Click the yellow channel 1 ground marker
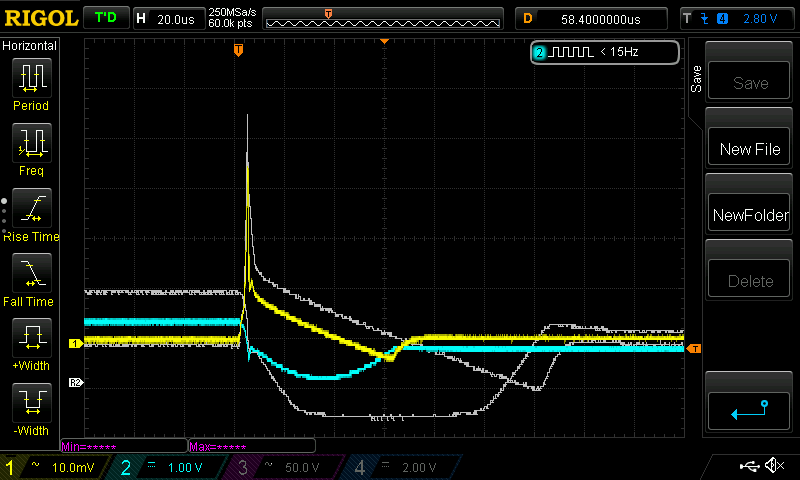The height and width of the screenshot is (480, 800). [x=76, y=343]
